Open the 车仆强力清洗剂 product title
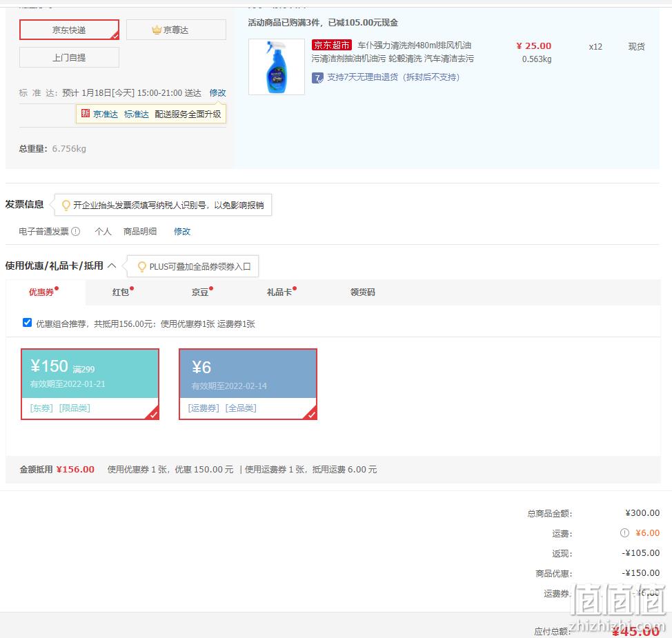The width and height of the screenshot is (672, 638). (393, 52)
